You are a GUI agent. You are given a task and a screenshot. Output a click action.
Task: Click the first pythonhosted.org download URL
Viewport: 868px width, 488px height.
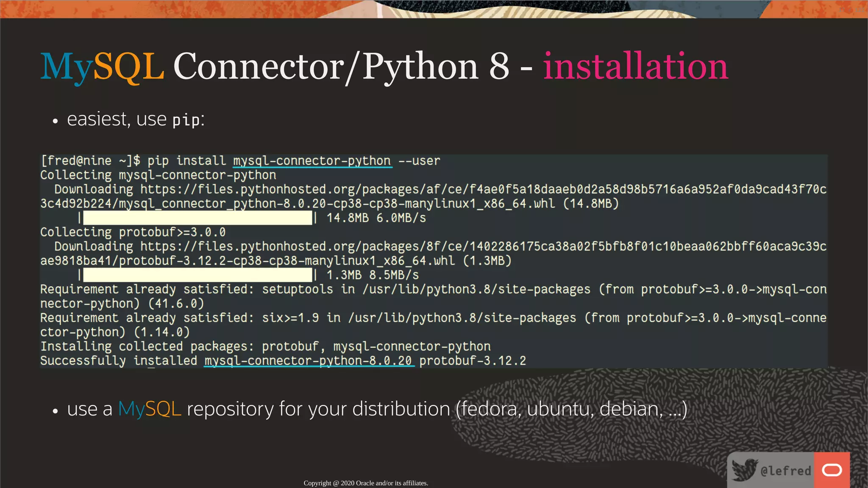(483, 189)
